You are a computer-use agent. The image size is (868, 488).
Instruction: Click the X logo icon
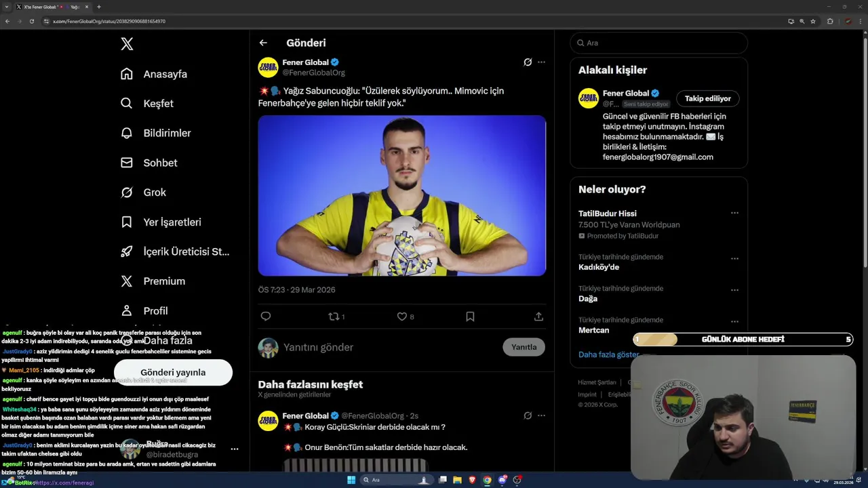pyautogui.click(x=127, y=44)
